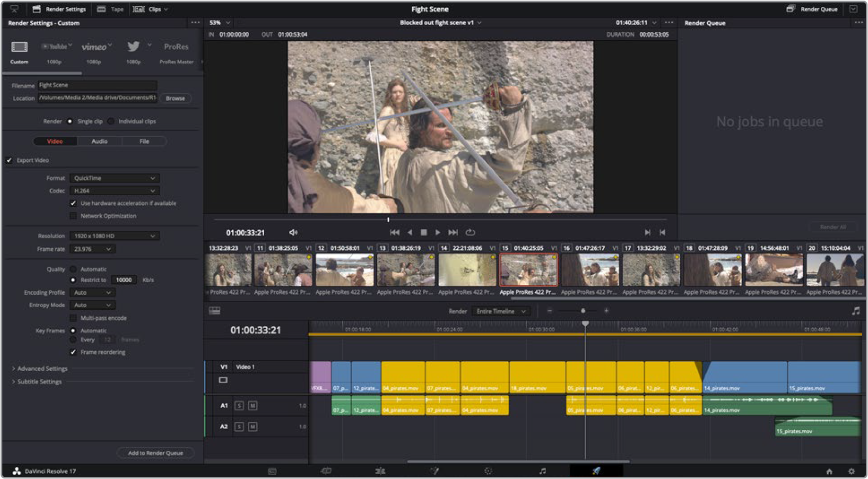Open the Codec H.264 dropdown
868x479 pixels.
pyautogui.click(x=115, y=191)
